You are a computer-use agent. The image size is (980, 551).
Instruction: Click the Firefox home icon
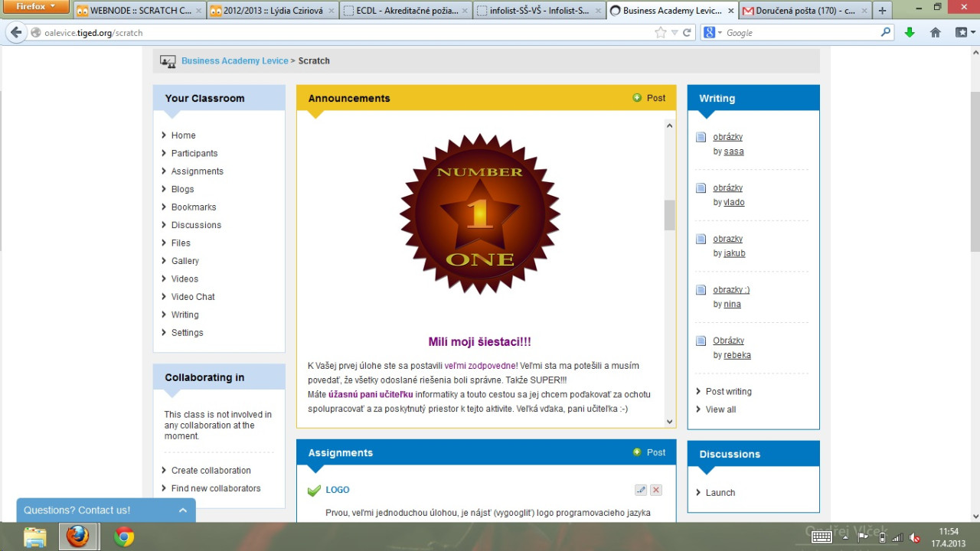click(x=935, y=33)
